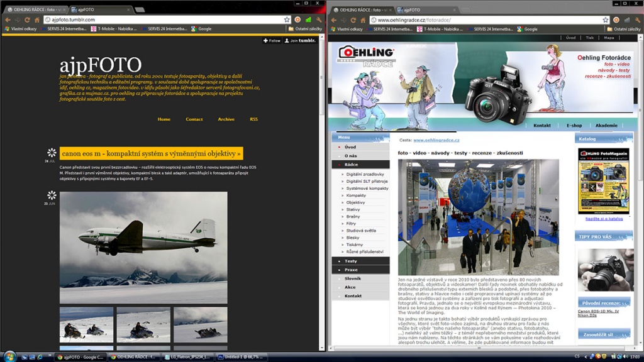This screenshot has width=644, height=362.
Task: Open Archive in ajpFOTO navigation
Action: click(226, 119)
